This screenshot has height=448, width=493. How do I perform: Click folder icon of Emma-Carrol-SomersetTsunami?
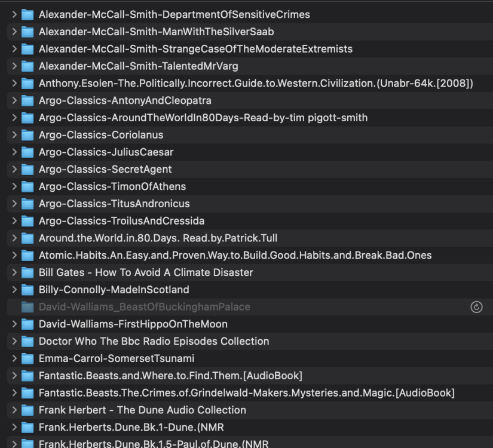(x=27, y=358)
